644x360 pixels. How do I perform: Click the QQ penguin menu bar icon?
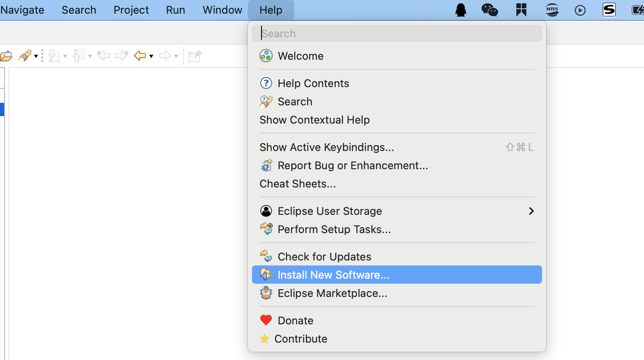pyautogui.click(x=461, y=10)
